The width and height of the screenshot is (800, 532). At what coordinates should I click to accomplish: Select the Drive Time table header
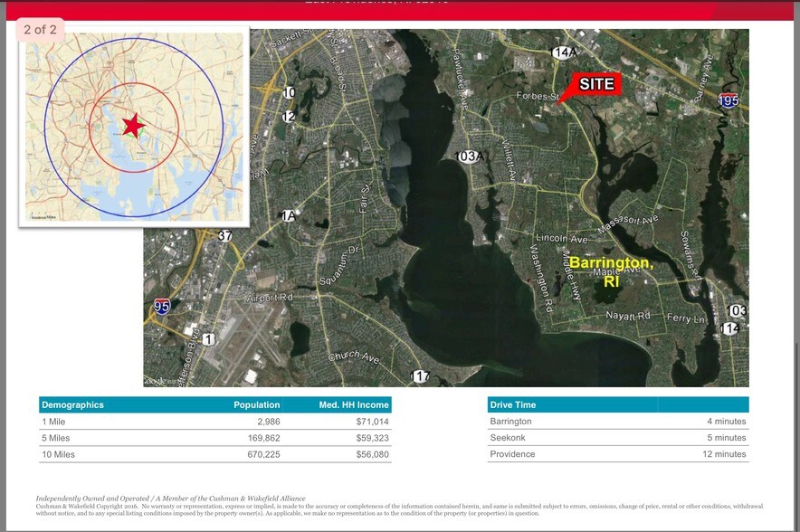tap(512, 405)
